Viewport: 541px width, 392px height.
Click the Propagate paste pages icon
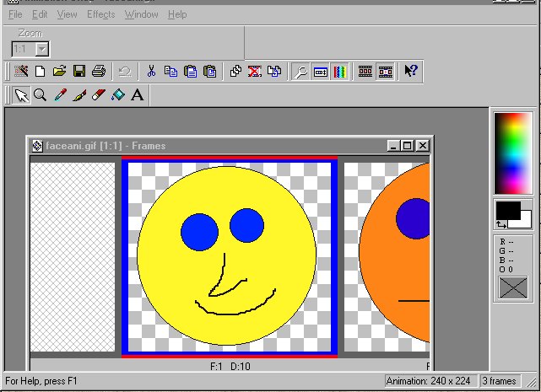(274, 72)
